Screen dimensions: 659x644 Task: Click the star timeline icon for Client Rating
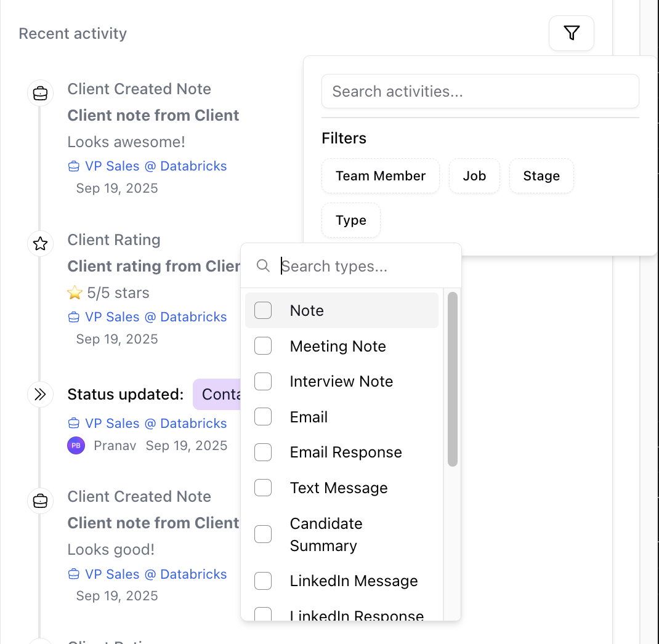point(41,243)
